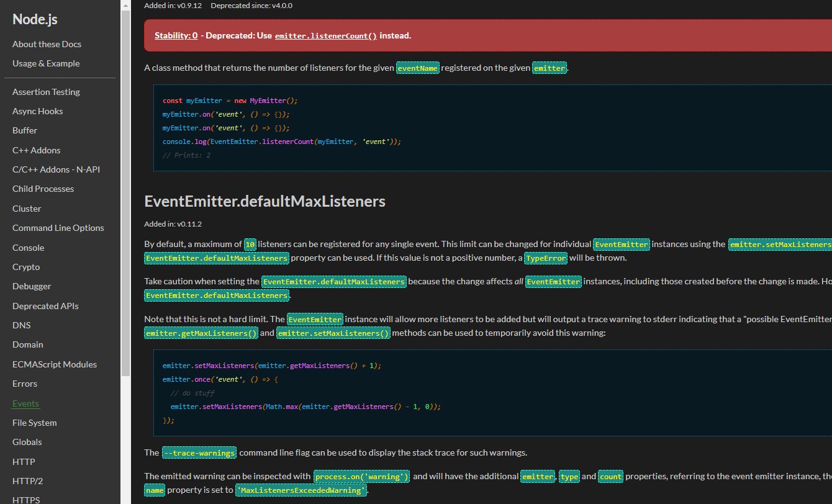Click the EventEmitter.defaultMaxListeners heading
Viewport: 832px width, 504px height.
click(x=265, y=201)
